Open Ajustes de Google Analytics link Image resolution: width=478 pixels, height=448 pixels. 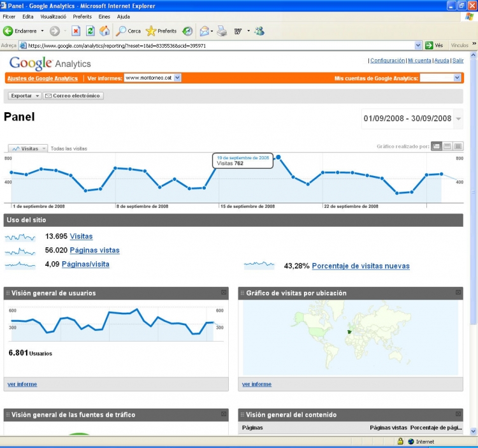42,78
